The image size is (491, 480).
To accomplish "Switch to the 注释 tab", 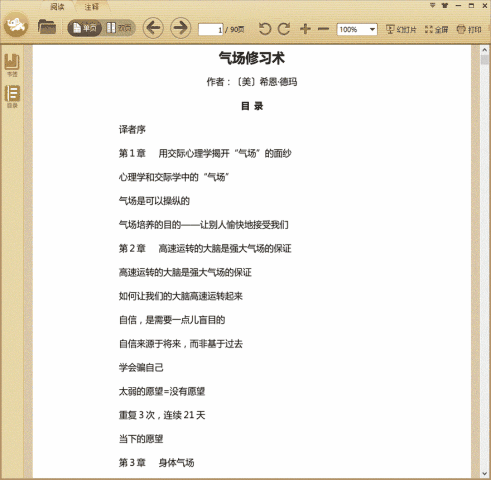I will (x=91, y=7).
